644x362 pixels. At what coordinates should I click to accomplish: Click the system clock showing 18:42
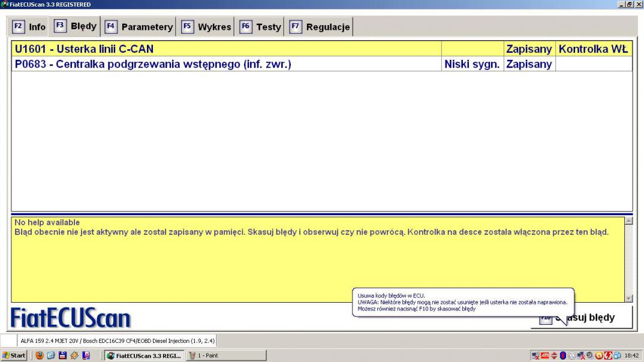[x=631, y=355]
